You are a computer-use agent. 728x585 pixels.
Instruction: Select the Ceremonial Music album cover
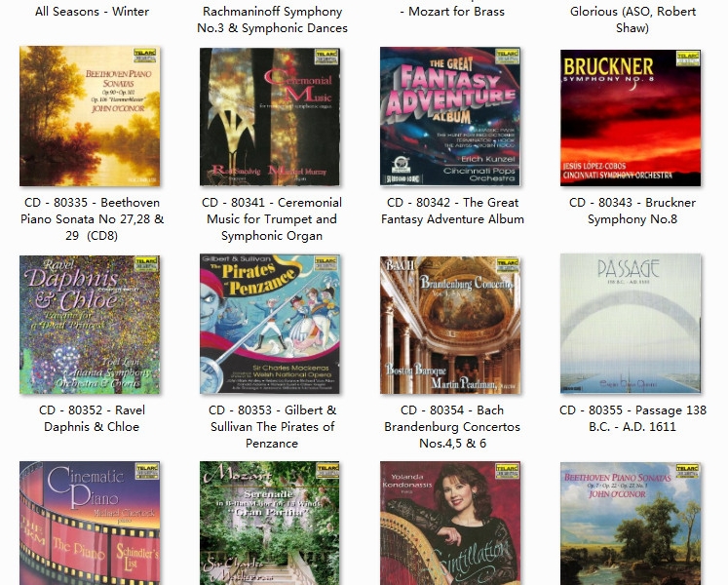(x=270, y=116)
